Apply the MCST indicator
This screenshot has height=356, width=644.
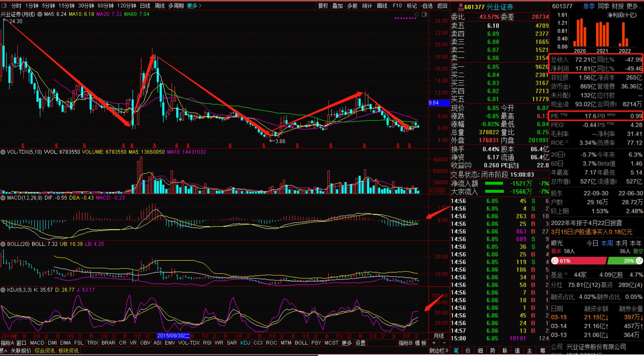point(331,343)
